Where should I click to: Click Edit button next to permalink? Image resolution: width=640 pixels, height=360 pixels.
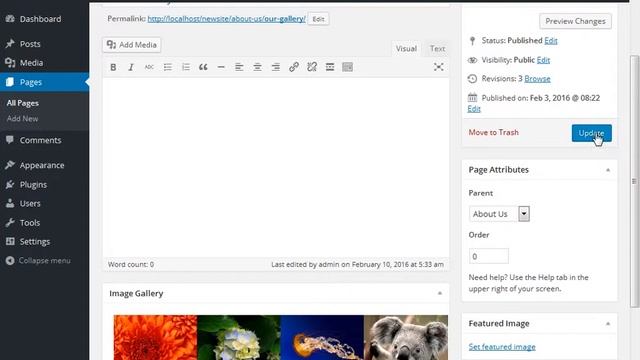(318, 19)
